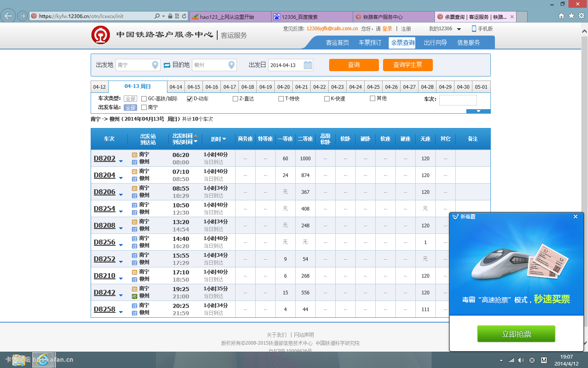Open the browser home icon
The image size is (588, 368).
coord(561,16)
